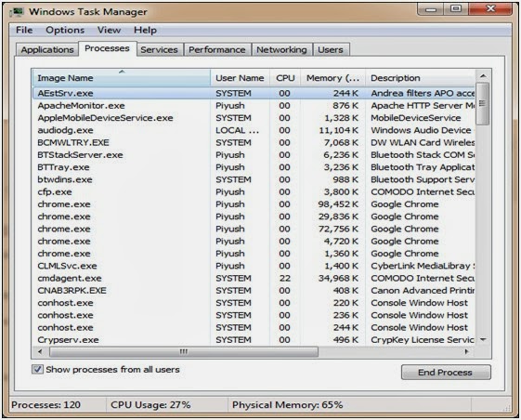This screenshot has height=420, width=521.
Task: Click the vertical scrollbar down arrow
Action: pos(483,339)
